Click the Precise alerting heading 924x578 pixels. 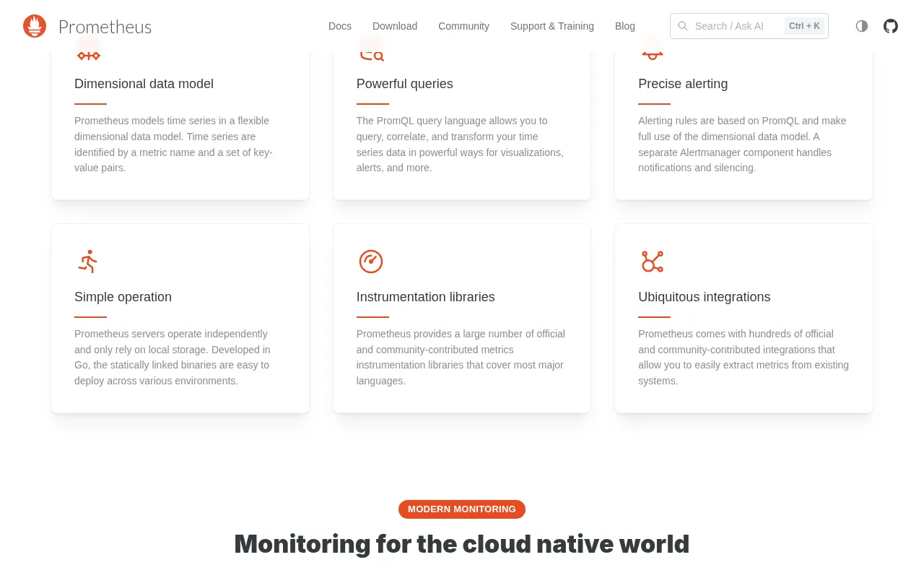pyautogui.click(x=683, y=84)
